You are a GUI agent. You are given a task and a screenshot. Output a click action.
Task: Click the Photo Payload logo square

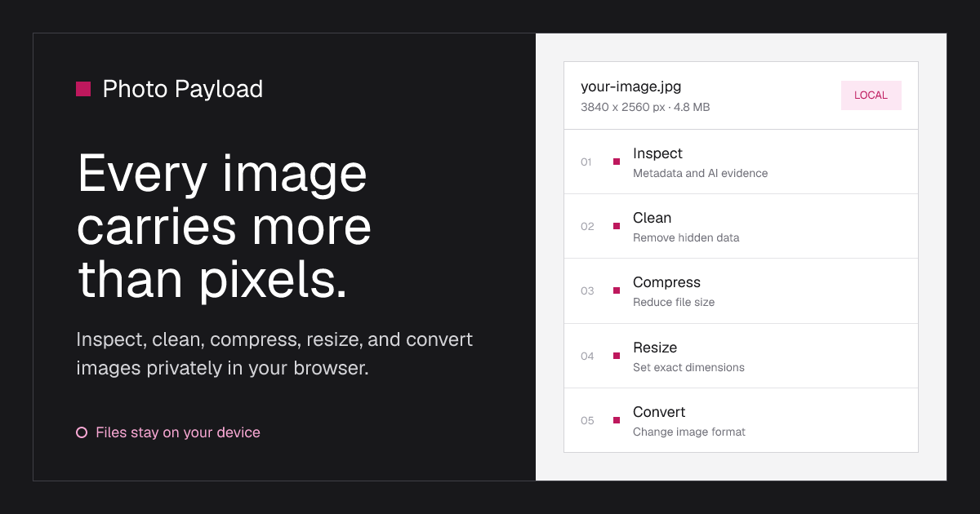point(83,89)
